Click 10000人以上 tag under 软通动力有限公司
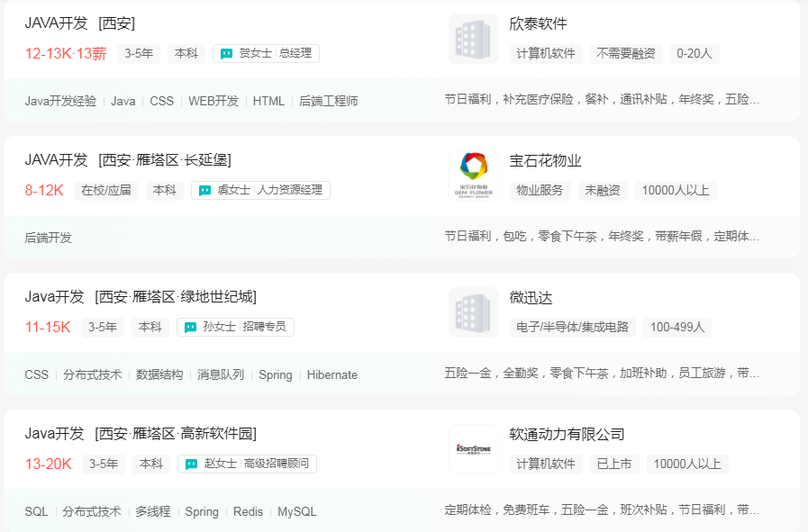The width and height of the screenshot is (808, 532). 687,464
